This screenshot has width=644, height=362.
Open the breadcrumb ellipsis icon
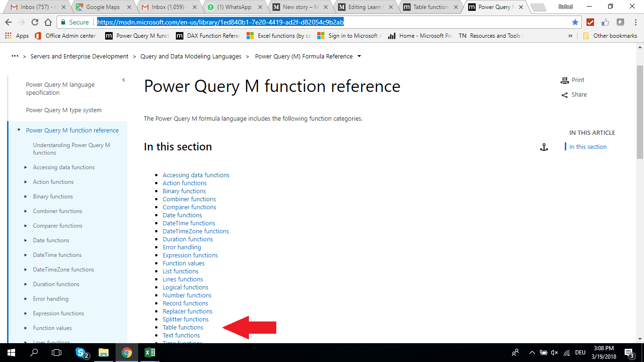[15, 56]
